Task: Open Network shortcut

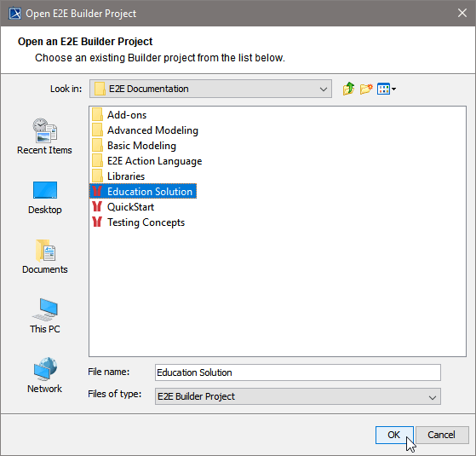Action: coord(44,376)
